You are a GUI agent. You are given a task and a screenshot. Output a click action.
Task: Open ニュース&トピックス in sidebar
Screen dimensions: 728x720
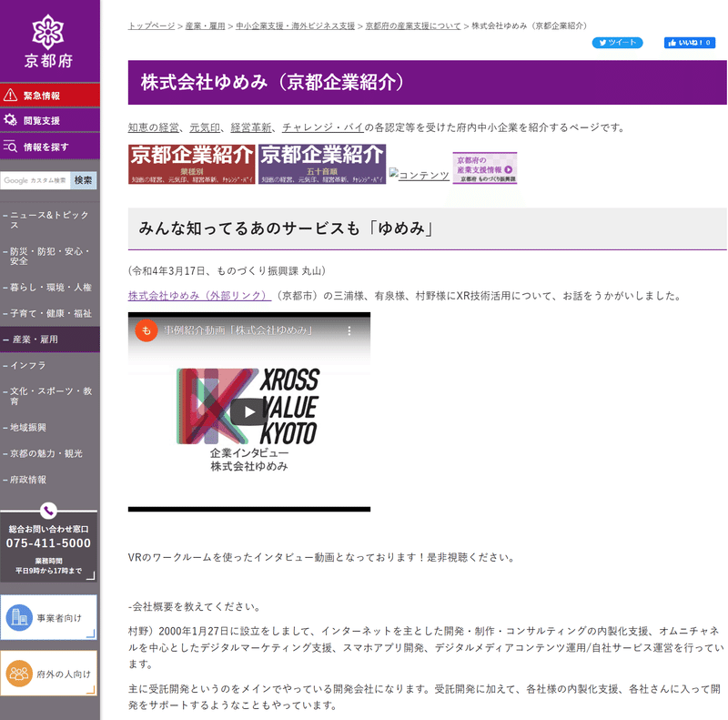click(50, 219)
